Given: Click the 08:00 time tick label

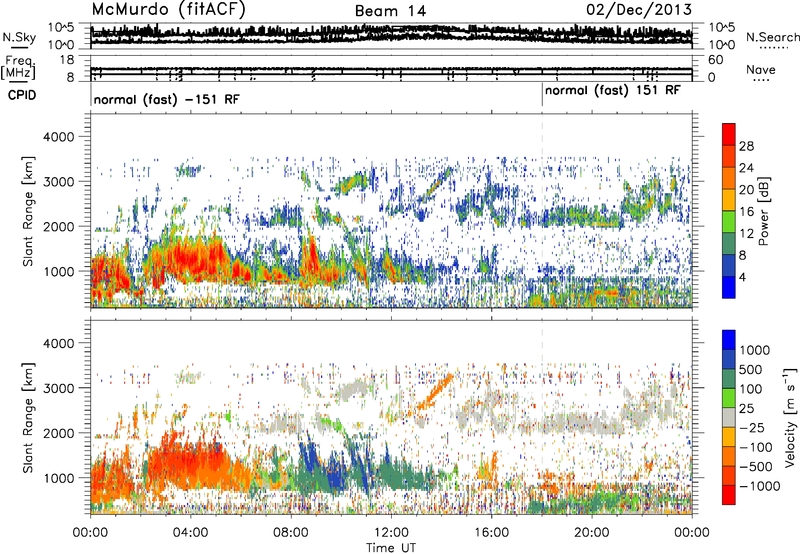Looking at the screenshot, I should pos(291,533).
